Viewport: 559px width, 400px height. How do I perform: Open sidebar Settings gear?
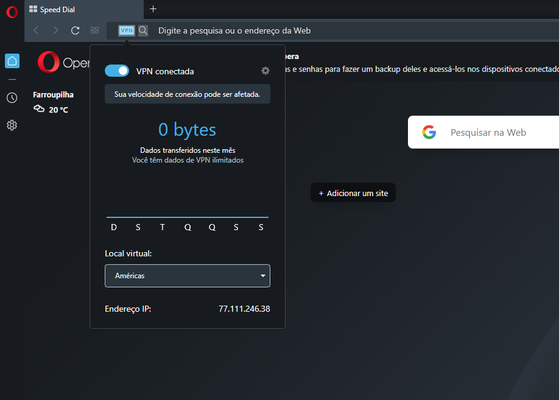point(12,125)
